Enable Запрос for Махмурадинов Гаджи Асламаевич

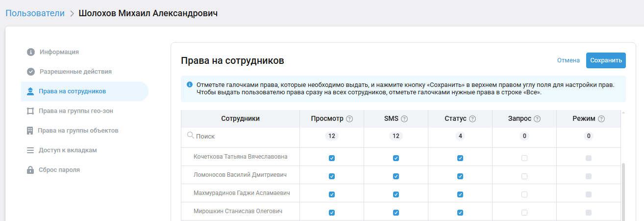pos(524,194)
